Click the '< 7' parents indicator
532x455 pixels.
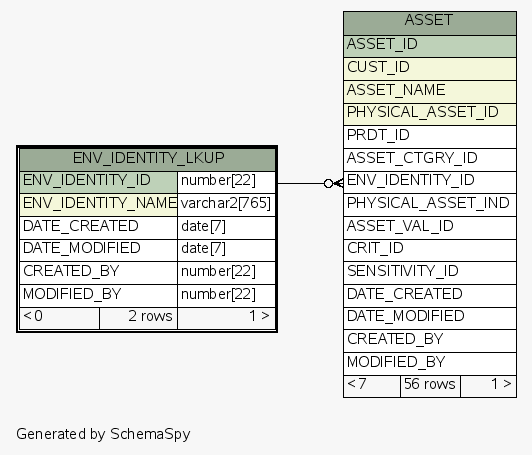tap(372, 386)
